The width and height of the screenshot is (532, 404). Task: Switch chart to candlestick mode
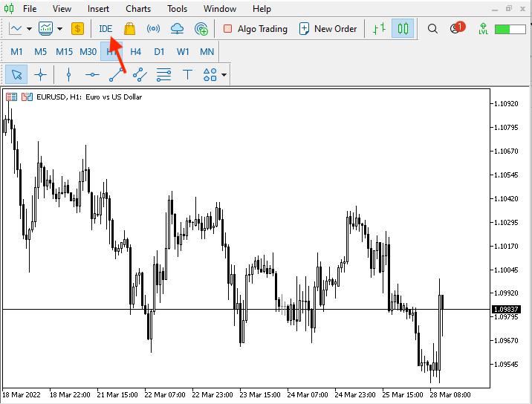click(403, 29)
